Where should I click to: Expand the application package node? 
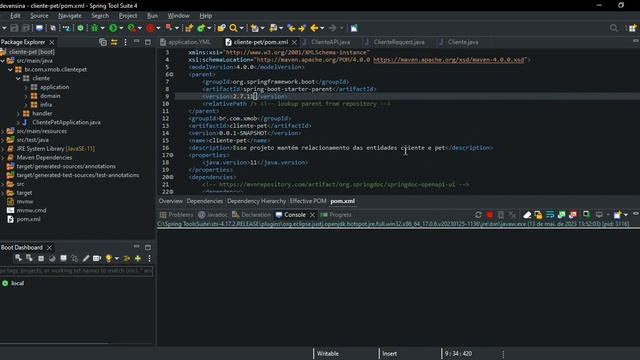point(26,87)
